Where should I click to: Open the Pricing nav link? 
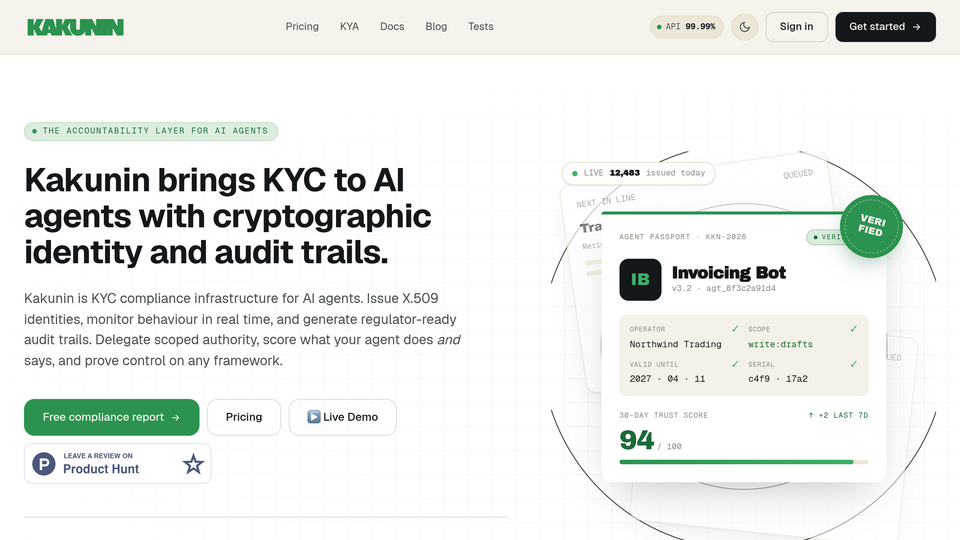point(302,26)
